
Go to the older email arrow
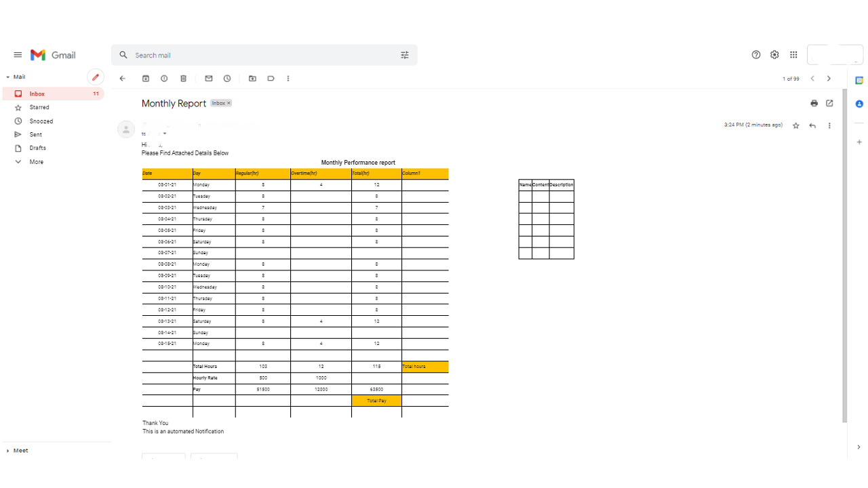(829, 79)
